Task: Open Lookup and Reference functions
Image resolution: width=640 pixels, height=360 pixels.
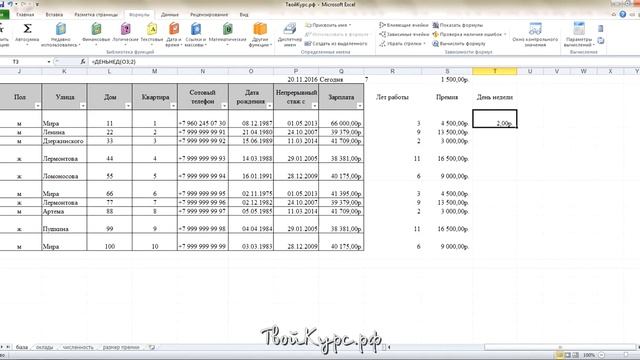Action: [196, 34]
